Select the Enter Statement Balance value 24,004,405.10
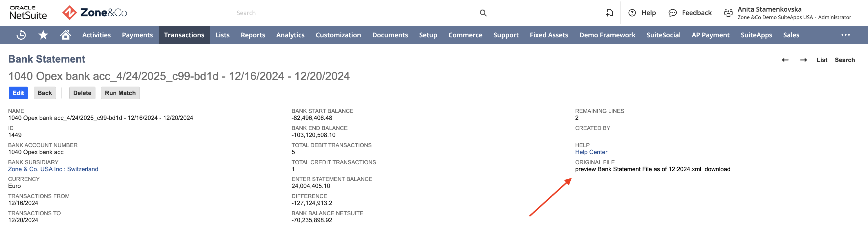The width and height of the screenshot is (868, 232). 311,186
